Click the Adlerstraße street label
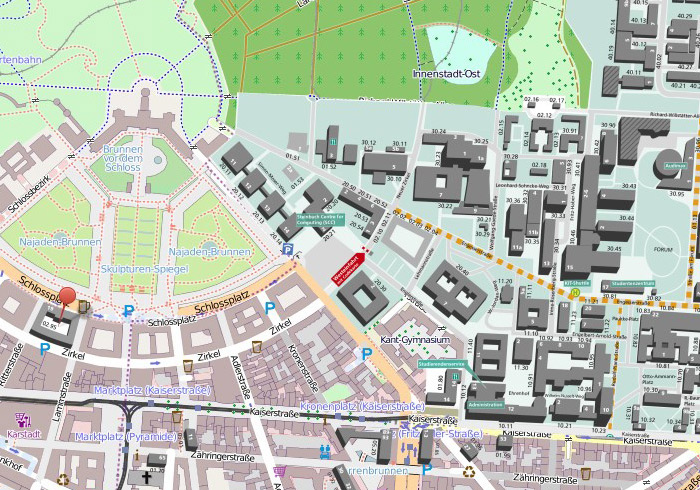The height and width of the screenshot is (490, 700). (240, 377)
